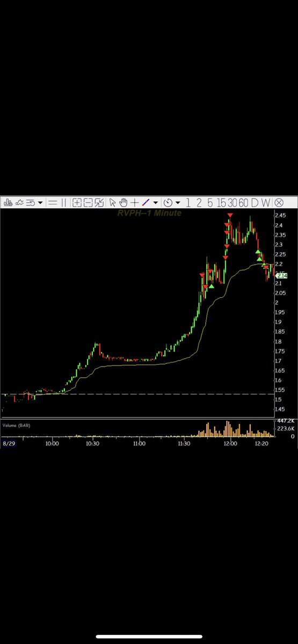The height and width of the screenshot is (644, 298).
Task: Switch to the 5 minute timeframe
Action: click(x=209, y=202)
